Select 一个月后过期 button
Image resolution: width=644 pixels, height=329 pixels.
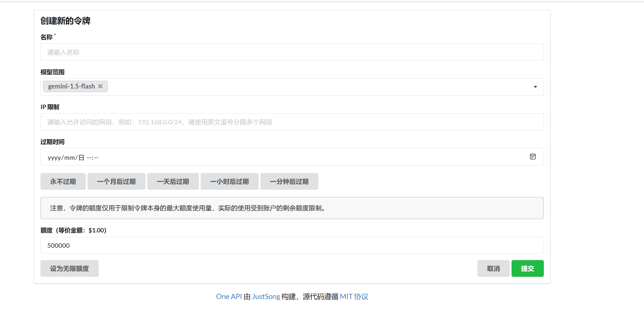(x=116, y=182)
